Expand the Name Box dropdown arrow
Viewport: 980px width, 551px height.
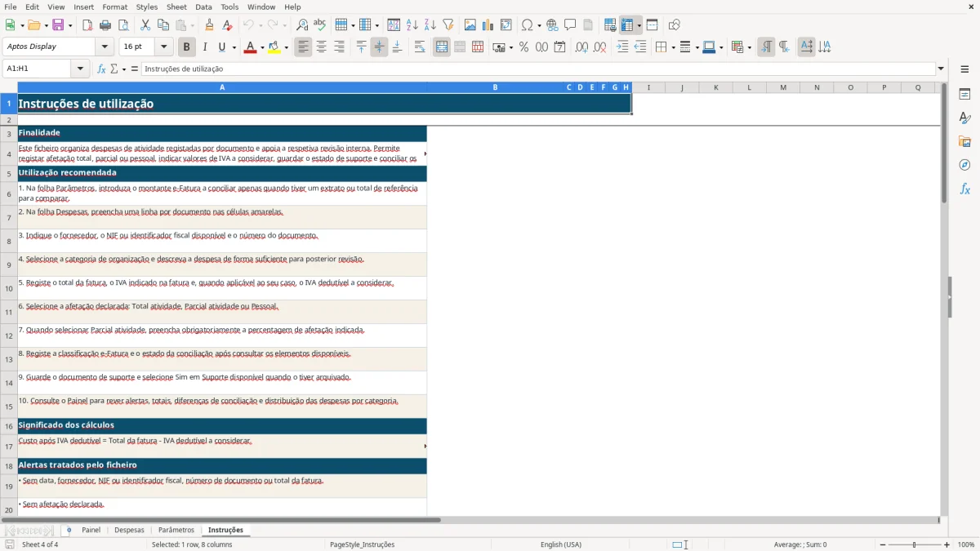click(80, 69)
